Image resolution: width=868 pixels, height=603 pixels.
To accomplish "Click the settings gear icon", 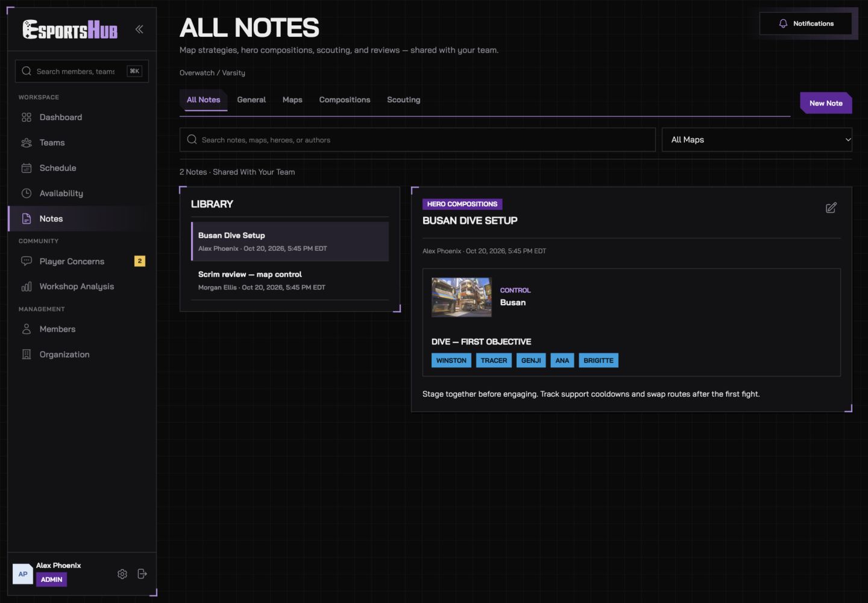I will [122, 574].
